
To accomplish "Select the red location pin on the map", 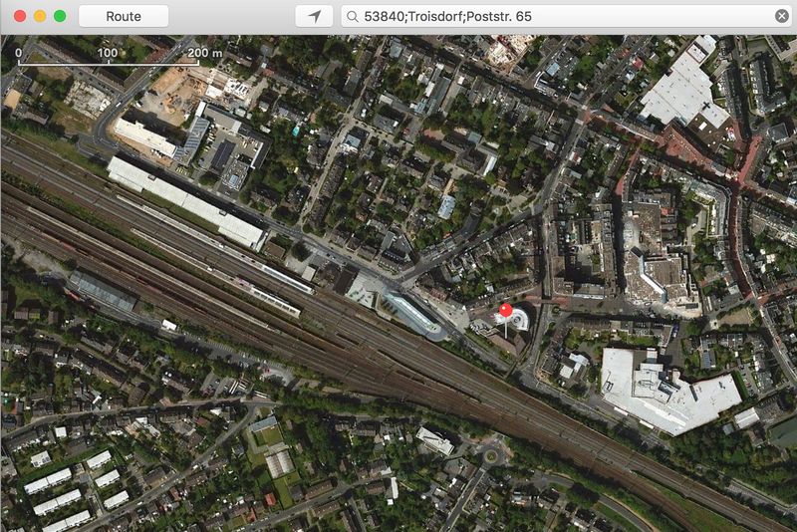I will click(x=505, y=312).
